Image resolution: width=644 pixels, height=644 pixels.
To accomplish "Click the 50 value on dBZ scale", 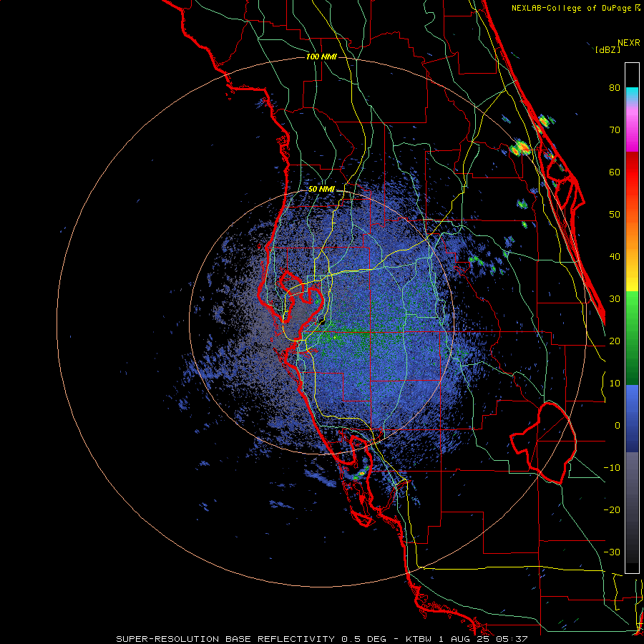I will point(615,215).
